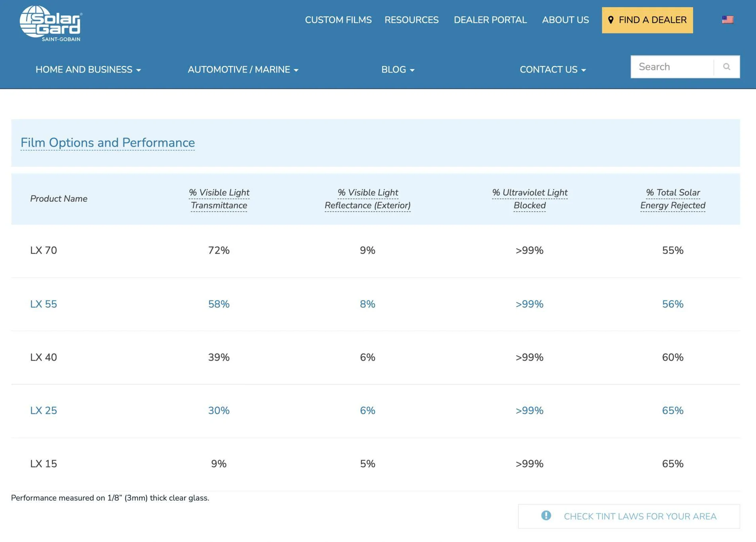This screenshot has width=756, height=542.
Task: Expand the Home and Business menu
Action: click(x=88, y=70)
